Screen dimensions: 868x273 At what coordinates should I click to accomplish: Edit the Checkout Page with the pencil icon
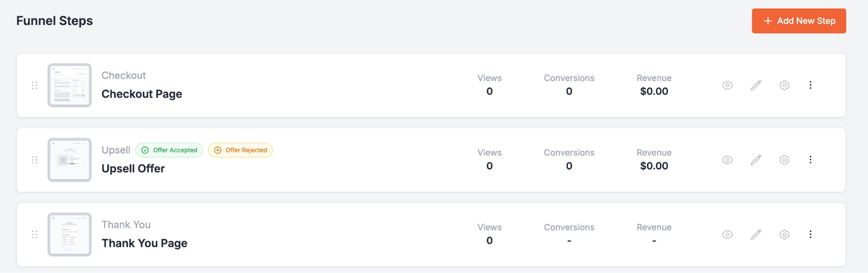(x=756, y=85)
